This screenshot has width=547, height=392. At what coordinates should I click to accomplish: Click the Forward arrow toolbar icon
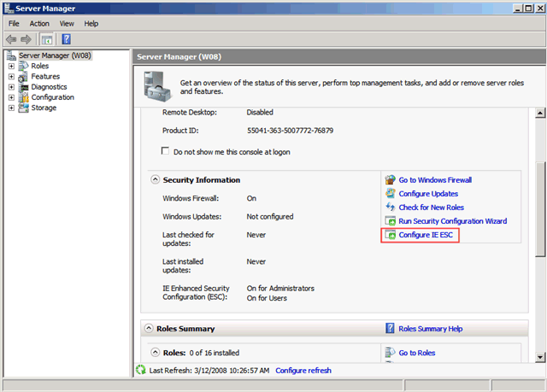(26, 39)
